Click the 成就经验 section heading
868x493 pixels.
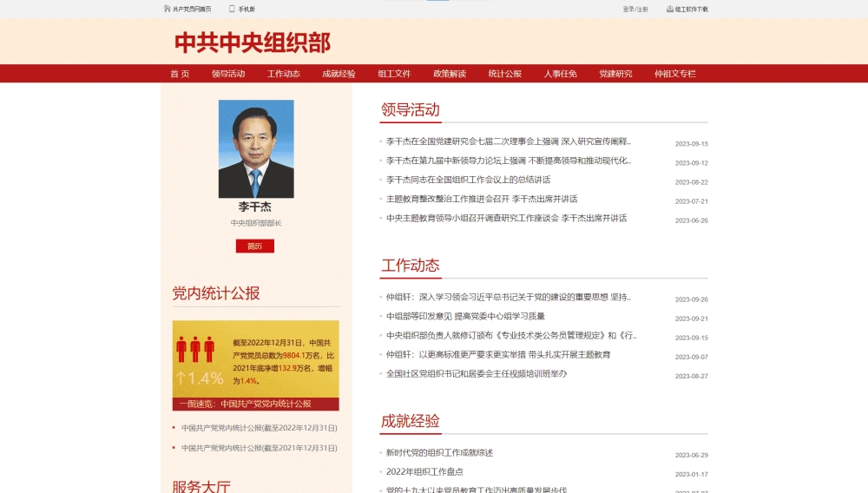click(x=411, y=421)
